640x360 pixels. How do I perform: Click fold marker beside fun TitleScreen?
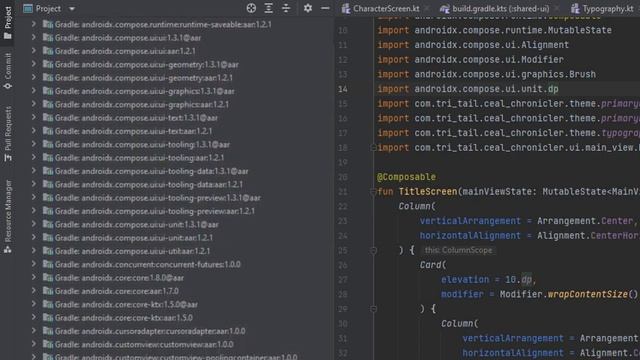click(x=373, y=191)
